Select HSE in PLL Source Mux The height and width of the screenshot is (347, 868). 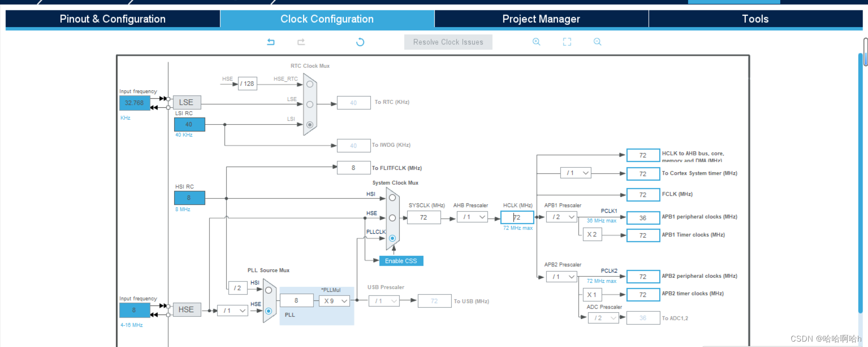[x=269, y=311]
